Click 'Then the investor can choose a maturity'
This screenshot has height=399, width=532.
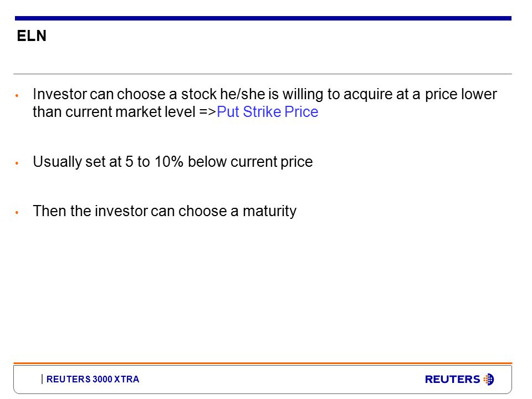(x=165, y=211)
